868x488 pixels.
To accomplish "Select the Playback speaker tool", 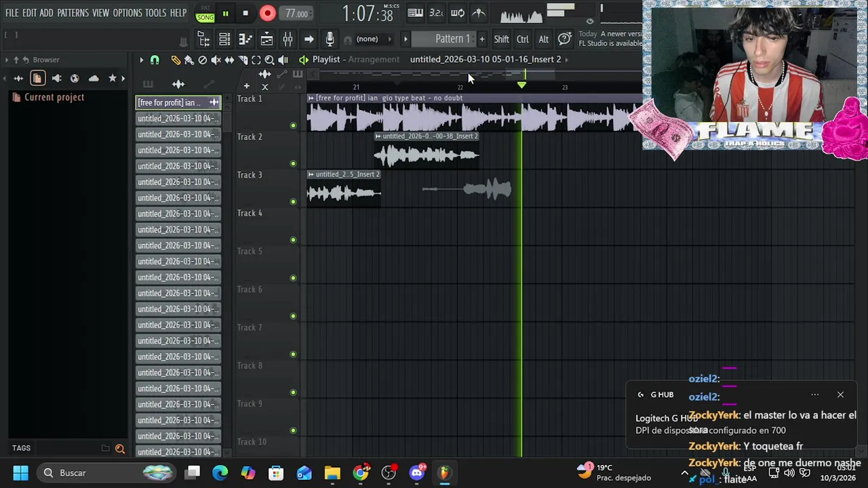I will click(x=283, y=60).
